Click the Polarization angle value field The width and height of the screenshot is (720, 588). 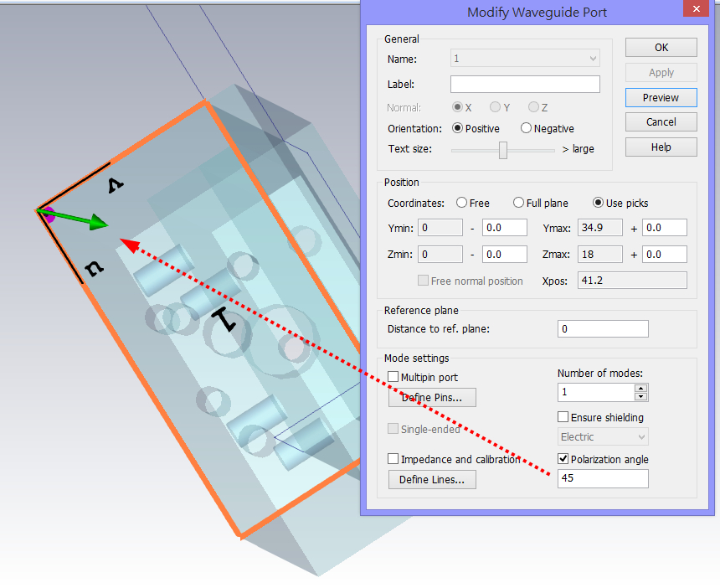[603, 478]
